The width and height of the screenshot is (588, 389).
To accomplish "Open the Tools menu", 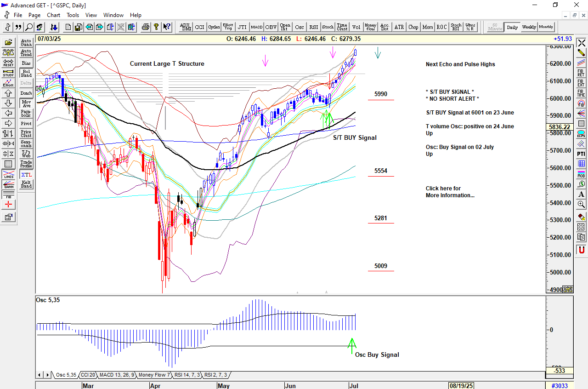I will (x=73, y=15).
